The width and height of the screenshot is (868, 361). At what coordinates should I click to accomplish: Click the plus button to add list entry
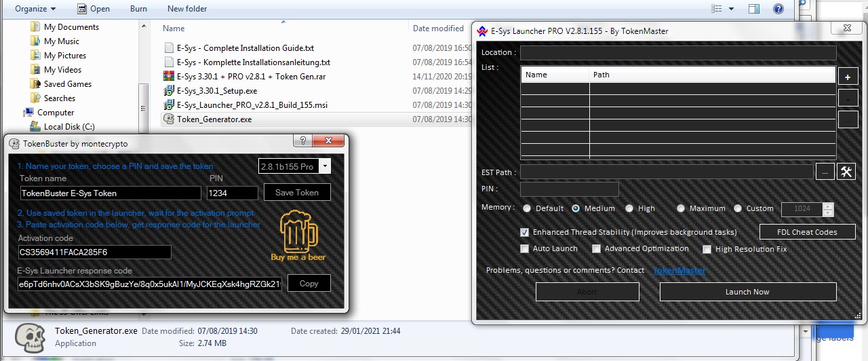point(848,77)
